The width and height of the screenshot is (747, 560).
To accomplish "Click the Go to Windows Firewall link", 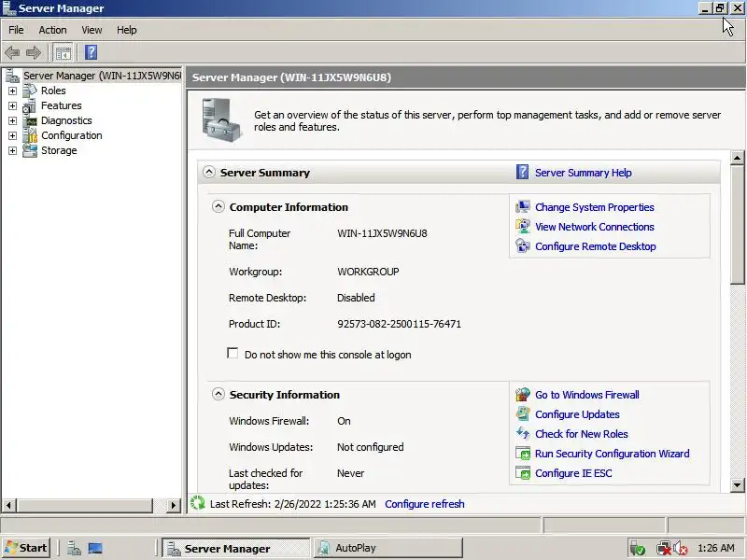I will pyautogui.click(x=587, y=395).
